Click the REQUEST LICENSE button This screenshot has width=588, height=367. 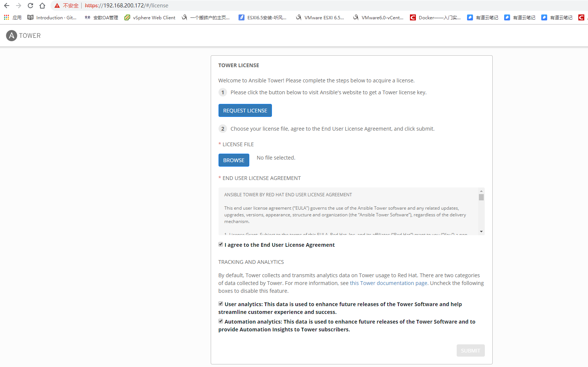[x=245, y=111]
